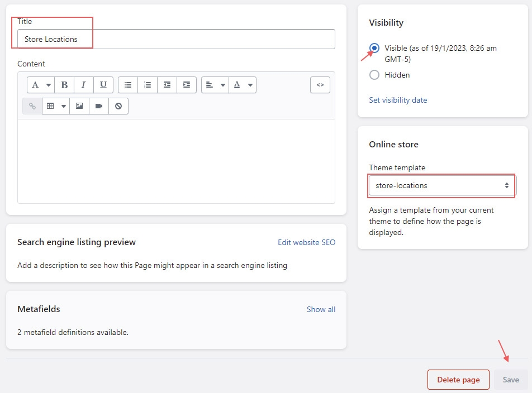Screen dimensions: 532x393
Task: Insert a bulleted list
Action: (x=128, y=85)
